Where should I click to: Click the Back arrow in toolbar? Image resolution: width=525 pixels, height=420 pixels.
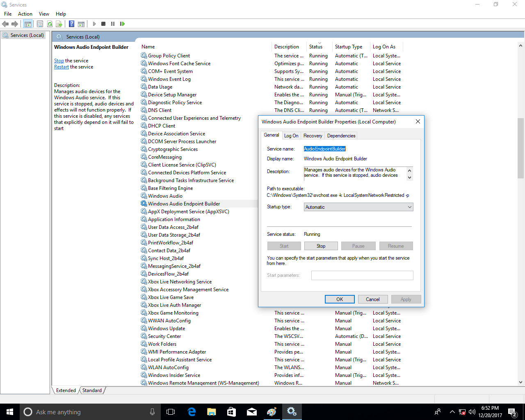5,24
